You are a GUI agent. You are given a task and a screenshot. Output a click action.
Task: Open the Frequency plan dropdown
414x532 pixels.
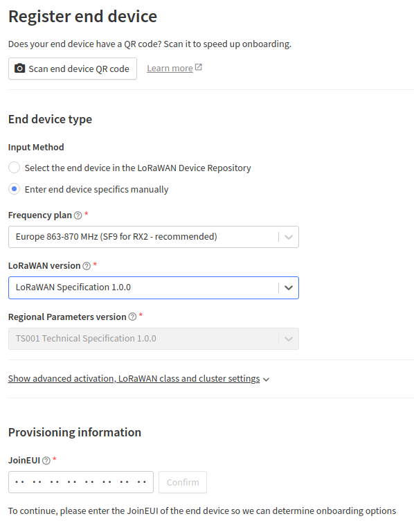pyautogui.click(x=154, y=237)
